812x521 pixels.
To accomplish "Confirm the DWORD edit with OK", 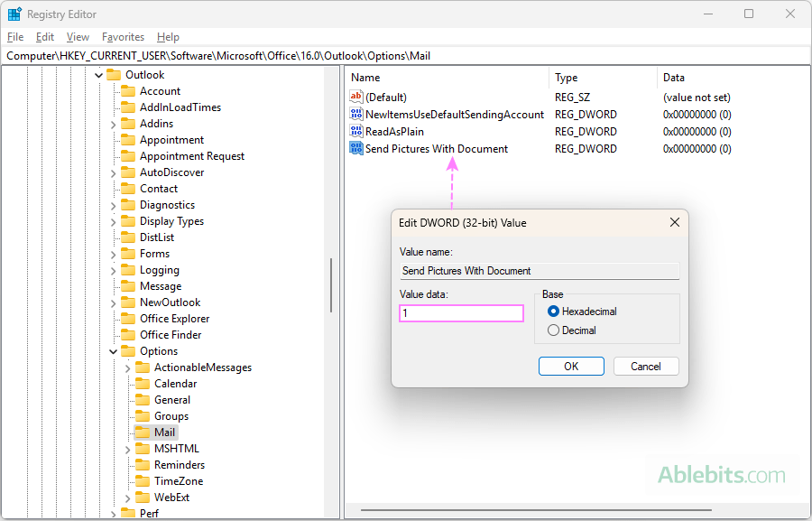I will click(x=571, y=366).
